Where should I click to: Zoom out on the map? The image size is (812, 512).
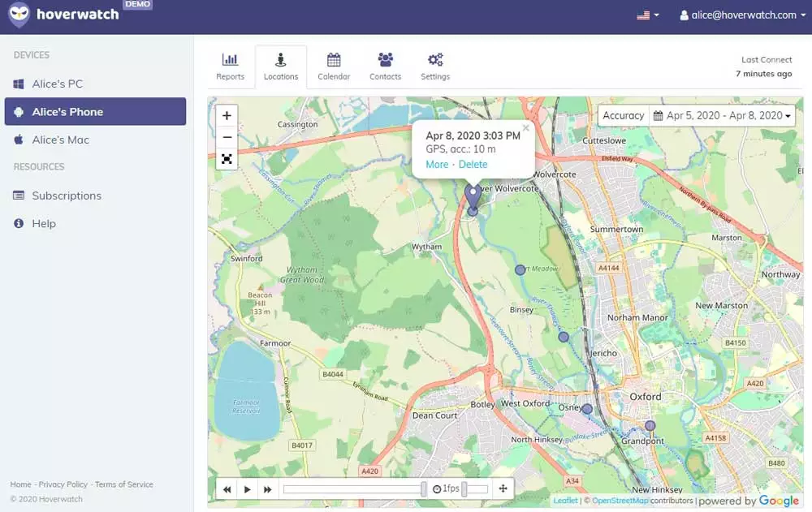(x=227, y=137)
